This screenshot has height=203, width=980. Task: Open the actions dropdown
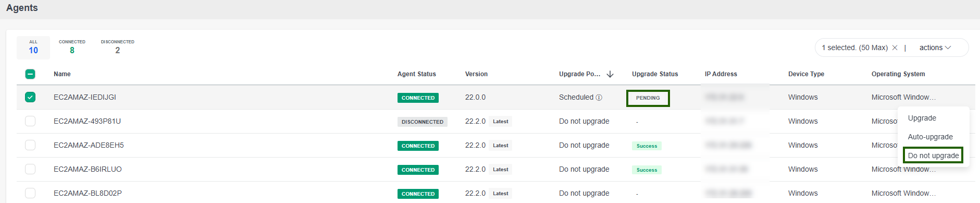tap(935, 47)
